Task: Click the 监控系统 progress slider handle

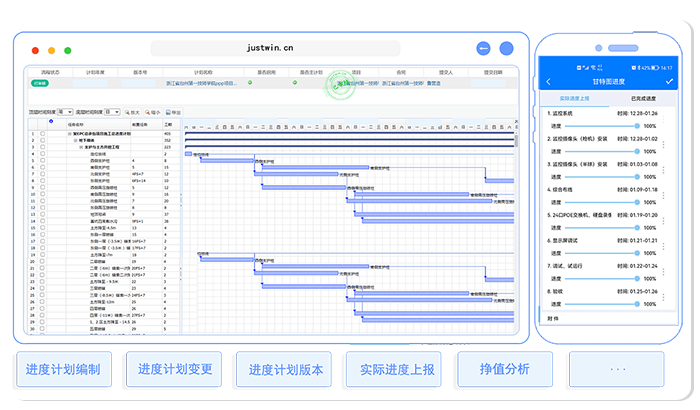Action: pyautogui.click(x=636, y=126)
